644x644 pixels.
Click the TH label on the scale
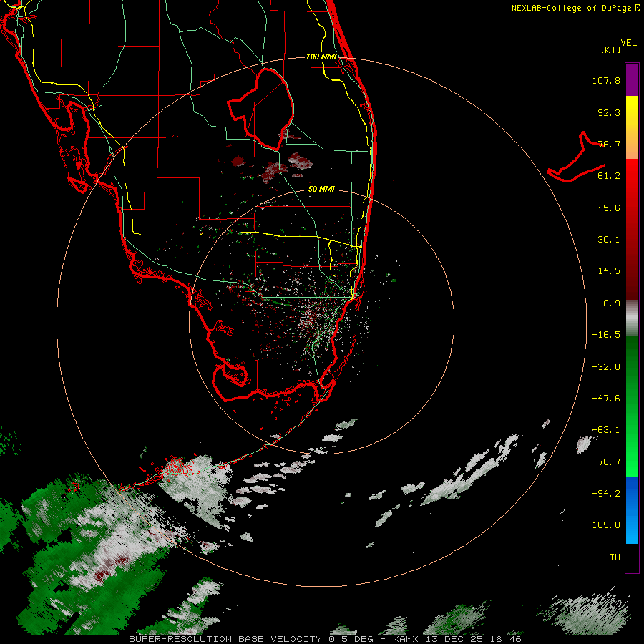[615, 557]
